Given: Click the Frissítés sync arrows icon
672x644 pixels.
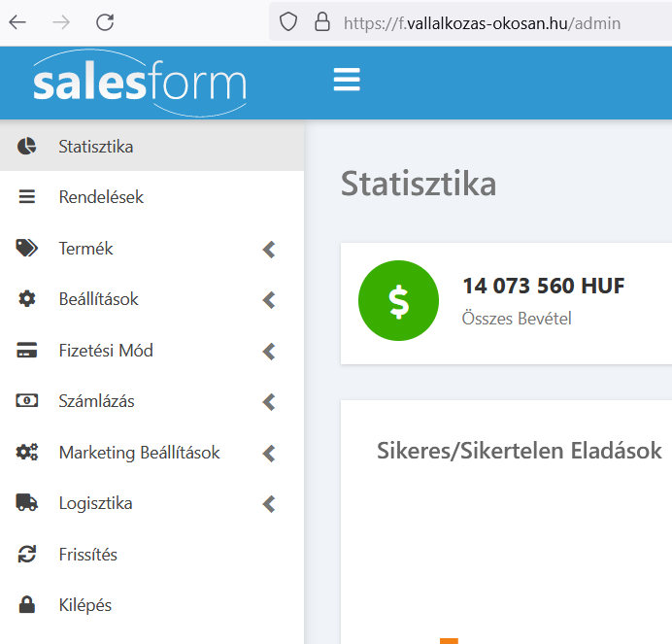Looking at the screenshot, I should click(26, 554).
